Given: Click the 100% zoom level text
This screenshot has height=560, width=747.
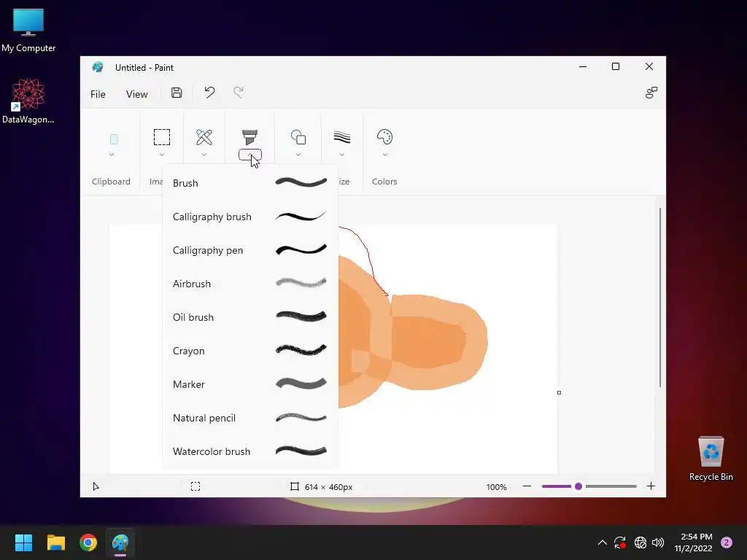Looking at the screenshot, I should pos(496,486).
